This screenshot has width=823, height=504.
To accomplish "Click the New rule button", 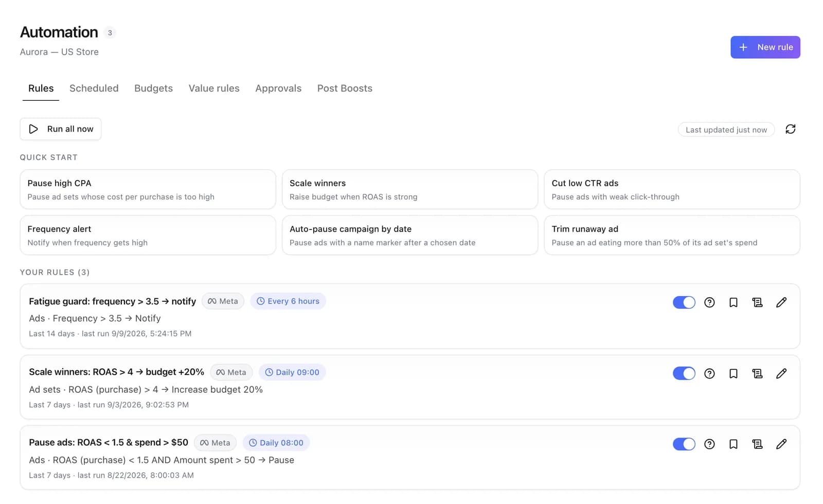I will pos(765,47).
